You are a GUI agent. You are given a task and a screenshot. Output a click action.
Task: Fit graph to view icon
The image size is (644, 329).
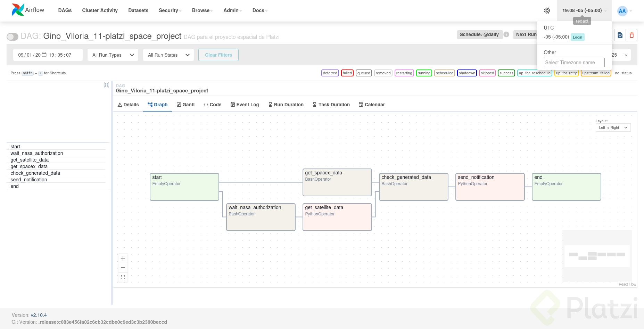[x=123, y=277]
